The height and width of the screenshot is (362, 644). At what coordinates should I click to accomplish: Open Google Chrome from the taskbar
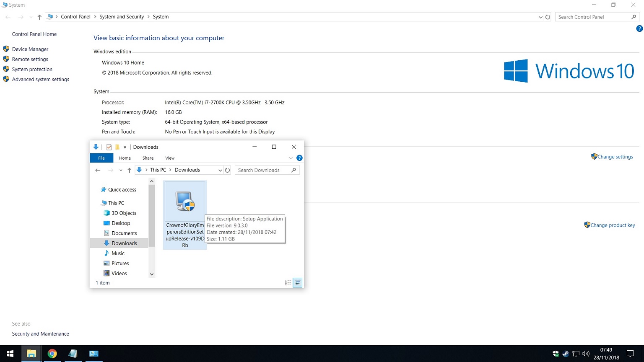point(52,354)
